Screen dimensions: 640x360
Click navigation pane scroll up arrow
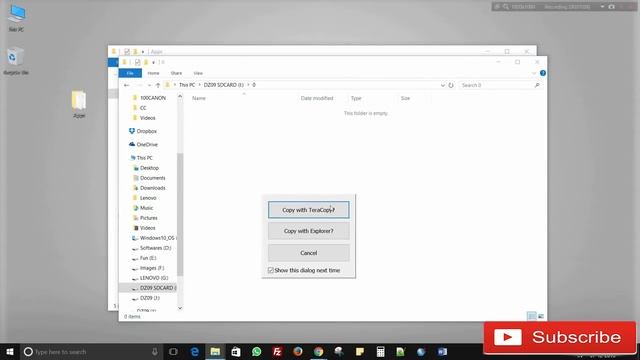pos(180,96)
